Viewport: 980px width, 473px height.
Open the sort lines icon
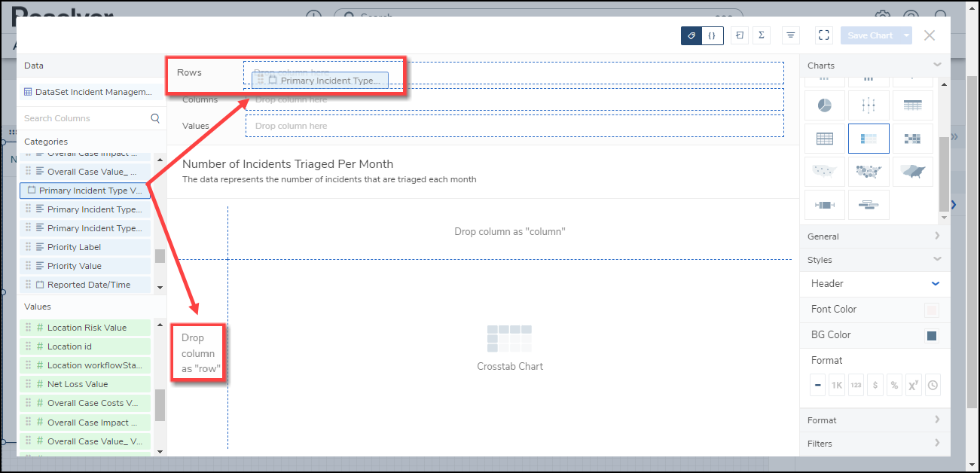click(x=790, y=35)
